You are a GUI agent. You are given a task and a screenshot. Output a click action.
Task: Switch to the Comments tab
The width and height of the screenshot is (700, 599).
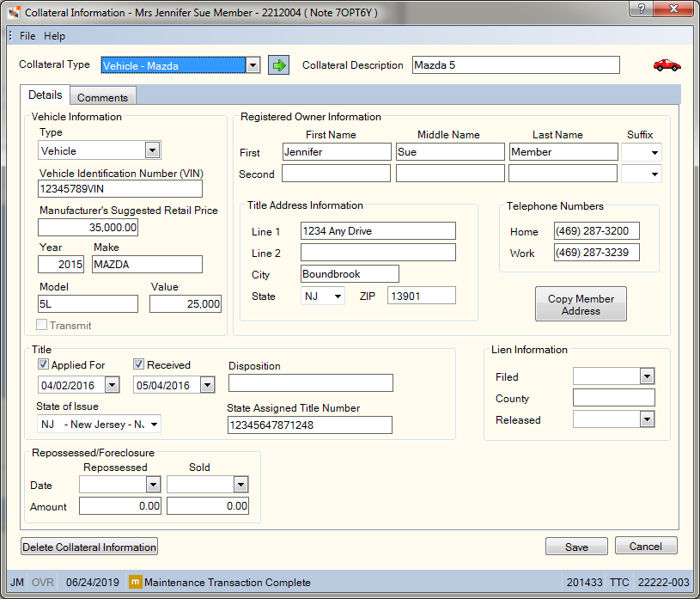[x=103, y=97]
